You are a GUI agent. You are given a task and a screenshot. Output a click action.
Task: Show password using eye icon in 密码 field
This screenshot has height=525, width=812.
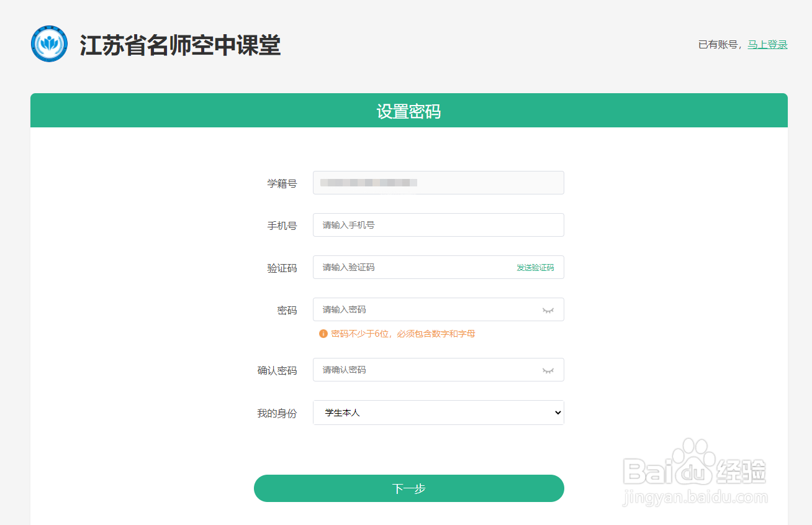pos(548,310)
